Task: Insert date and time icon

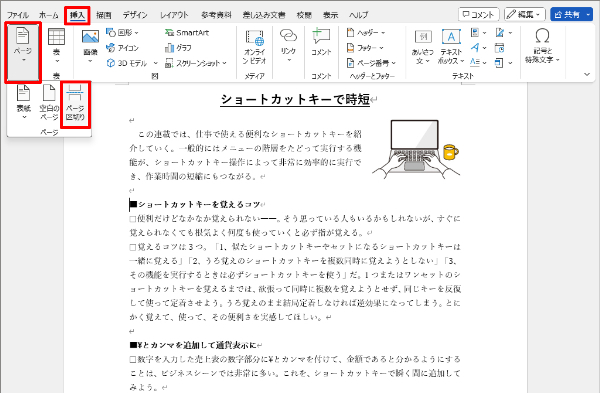Action: click(499, 48)
